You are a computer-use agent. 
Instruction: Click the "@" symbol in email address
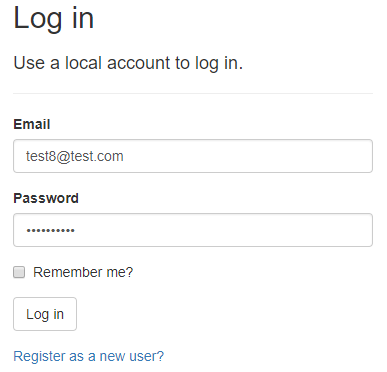[63, 157]
